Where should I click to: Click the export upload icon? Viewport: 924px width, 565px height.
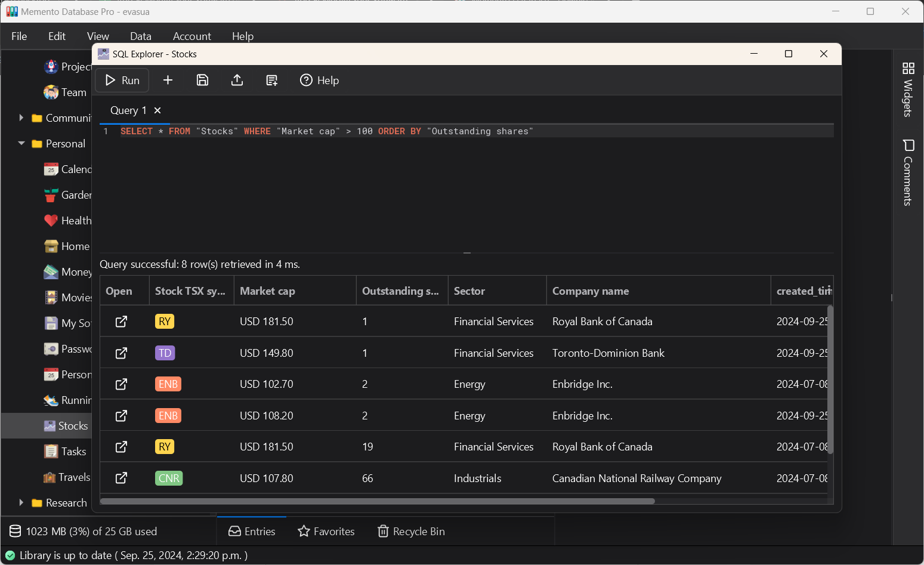pos(237,81)
